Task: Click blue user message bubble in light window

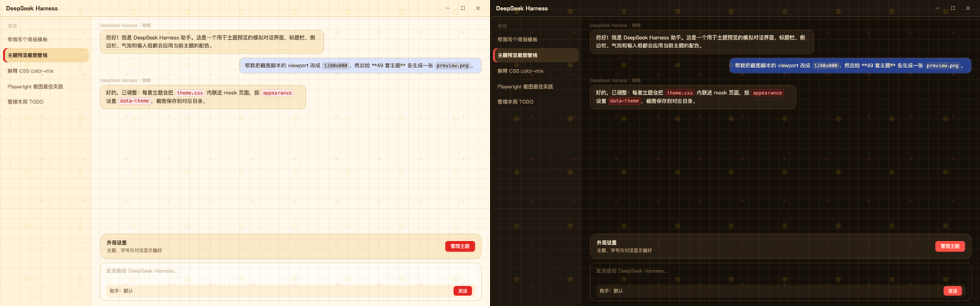Action: click(360, 66)
